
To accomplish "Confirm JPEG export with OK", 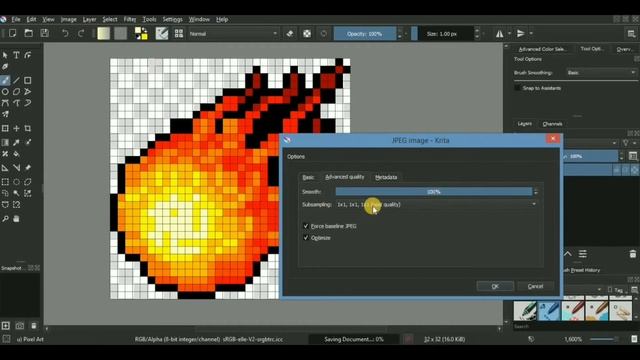I will click(x=495, y=286).
